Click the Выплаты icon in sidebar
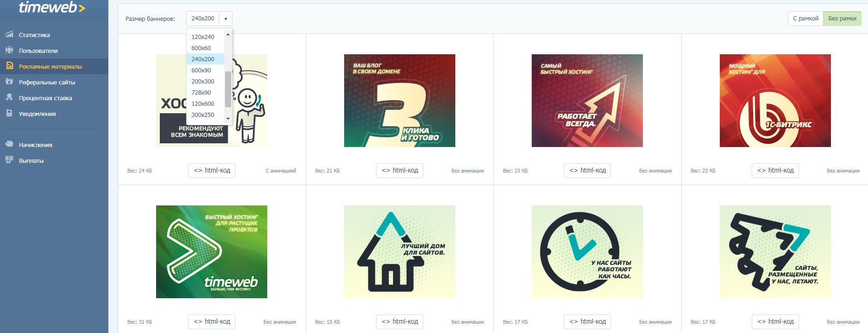 coord(9,160)
